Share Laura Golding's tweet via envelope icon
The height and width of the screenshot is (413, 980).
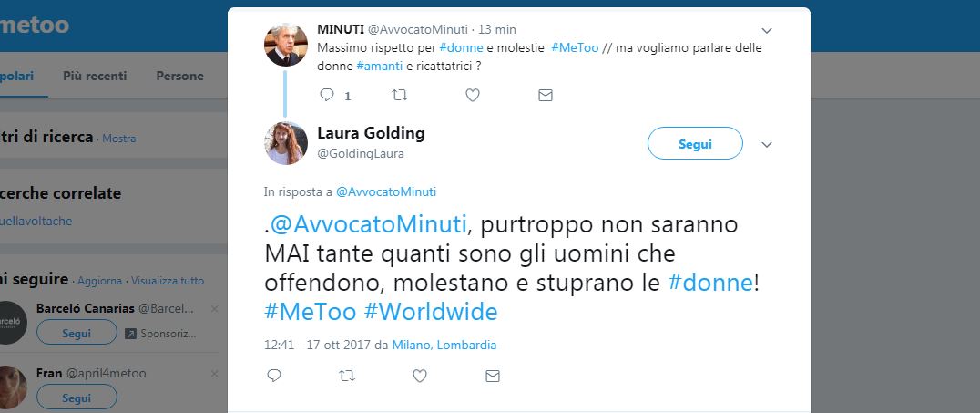(493, 376)
